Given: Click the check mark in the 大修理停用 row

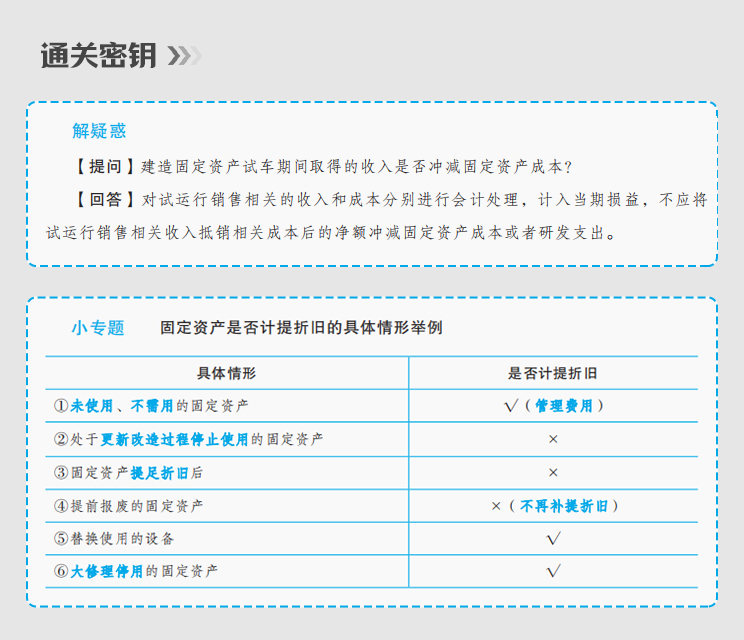Looking at the screenshot, I should click(553, 572).
